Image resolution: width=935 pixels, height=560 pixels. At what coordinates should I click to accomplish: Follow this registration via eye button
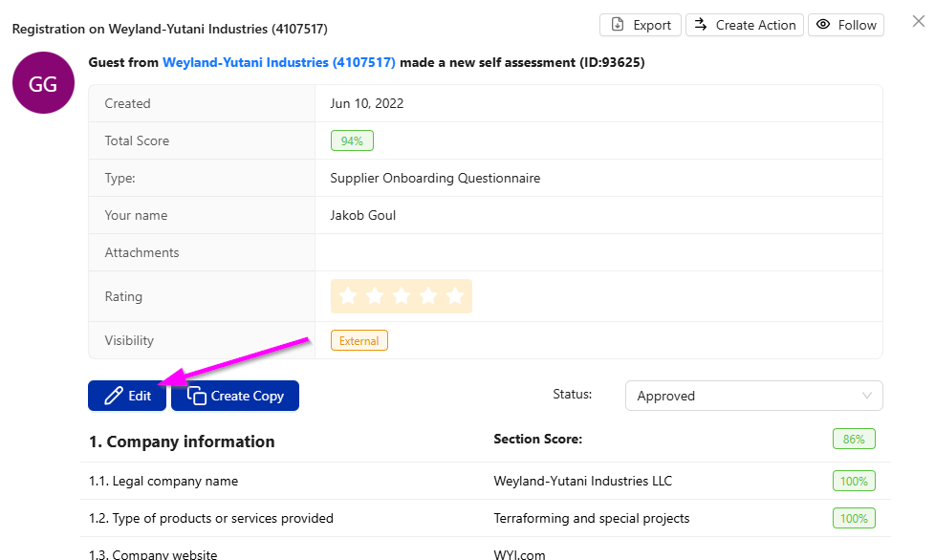pos(845,25)
